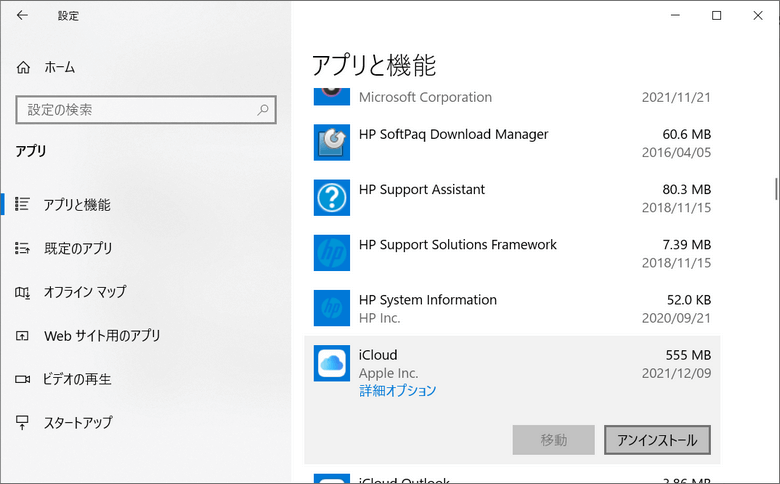The image size is (780, 484).
Task: Click the 2021/12/09 install date
Action: click(x=677, y=373)
